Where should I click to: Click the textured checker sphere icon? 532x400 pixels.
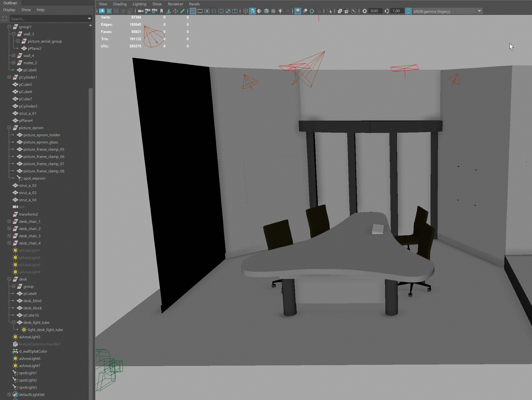[273, 11]
